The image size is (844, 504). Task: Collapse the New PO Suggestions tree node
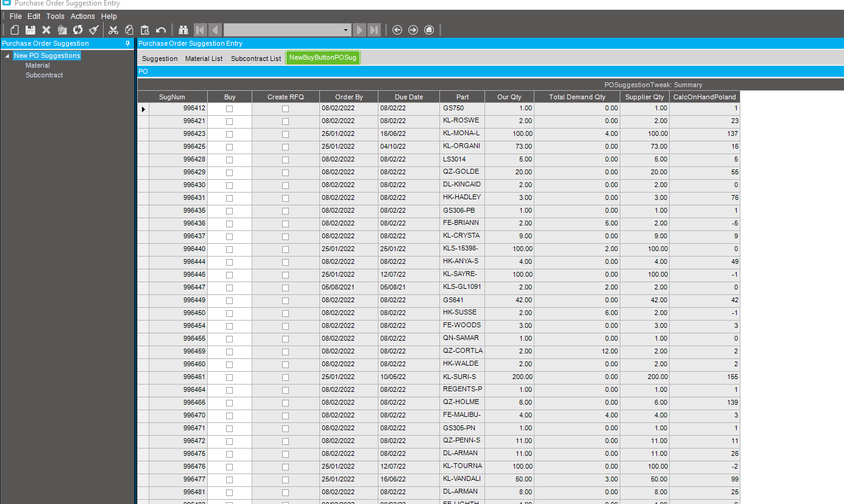click(x=7, y=56)
